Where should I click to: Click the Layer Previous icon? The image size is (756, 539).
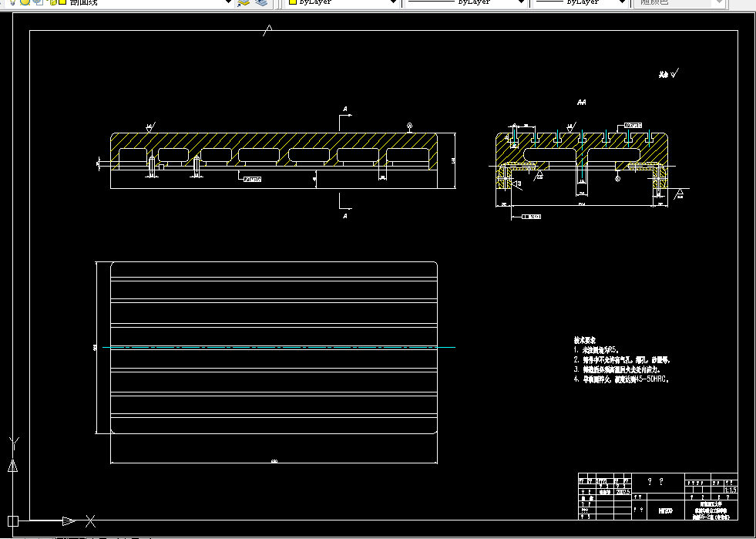pyautogui.click(x=260, y=2)
